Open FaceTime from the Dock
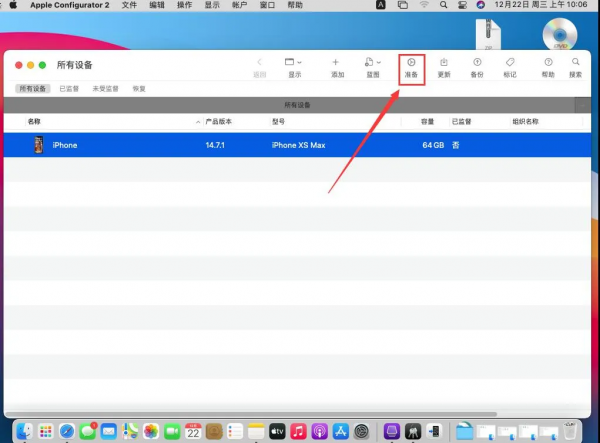This screenshot has width=600, height=443. 172,432
